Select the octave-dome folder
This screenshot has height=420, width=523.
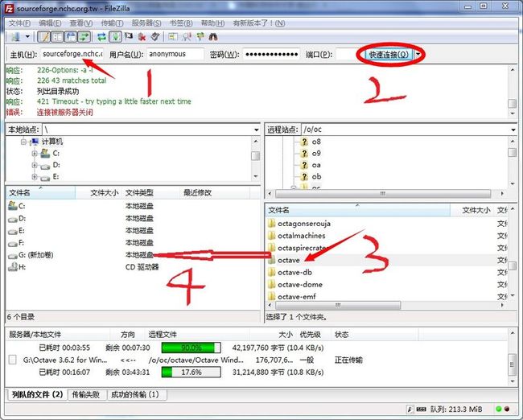pos(300,285)
